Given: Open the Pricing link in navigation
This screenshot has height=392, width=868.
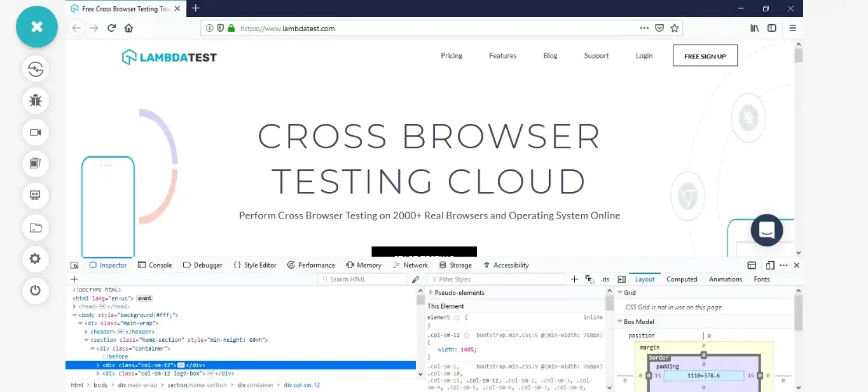Looking at the screenshot, I should tap(451, 56).
